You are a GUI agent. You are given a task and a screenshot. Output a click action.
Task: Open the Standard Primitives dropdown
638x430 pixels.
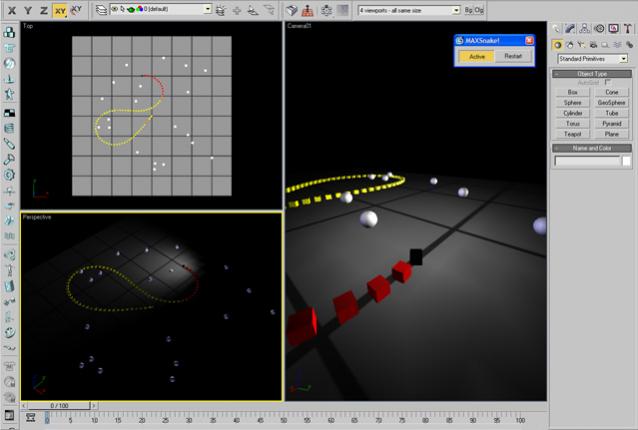click(592, 59)
